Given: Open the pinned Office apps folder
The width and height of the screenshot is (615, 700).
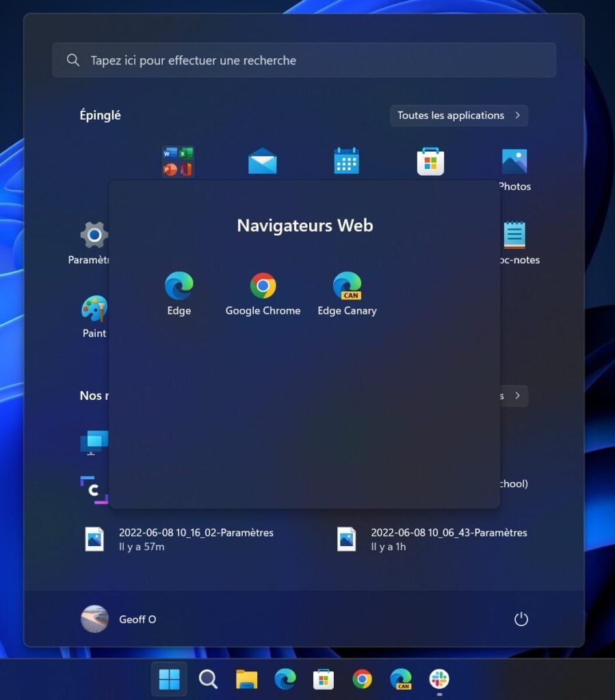Looking at the screenshot, I should (x=178, y=161).
